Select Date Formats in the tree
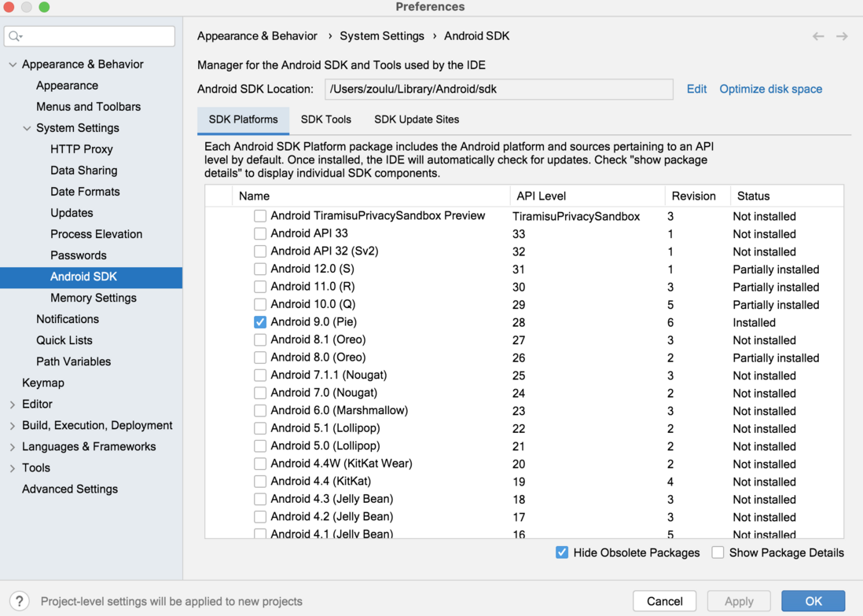The height and width of the screenshot is (616, 863). pos(85,192)
